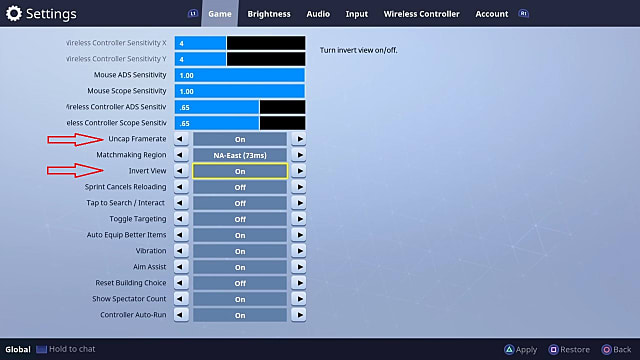The height and width of the screenshot is (360, 640).
Task: Click the Hold to chat text
Action: tap(72, 349)
